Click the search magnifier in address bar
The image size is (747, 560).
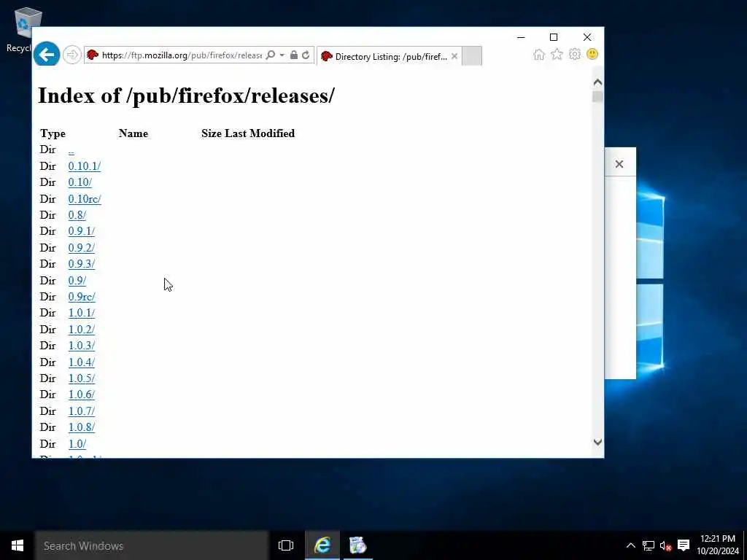coord(270,55)
